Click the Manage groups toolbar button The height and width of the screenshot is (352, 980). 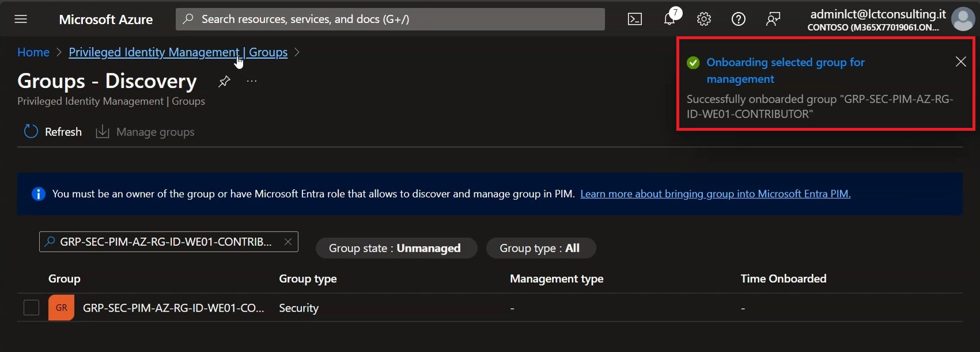click(145, 132)
